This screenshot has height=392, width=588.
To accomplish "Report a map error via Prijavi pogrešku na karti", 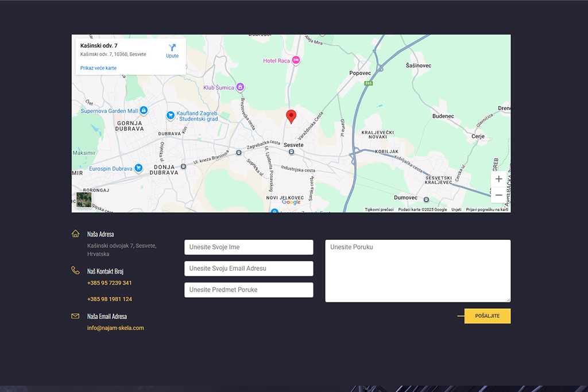I will tap(487, 209).
